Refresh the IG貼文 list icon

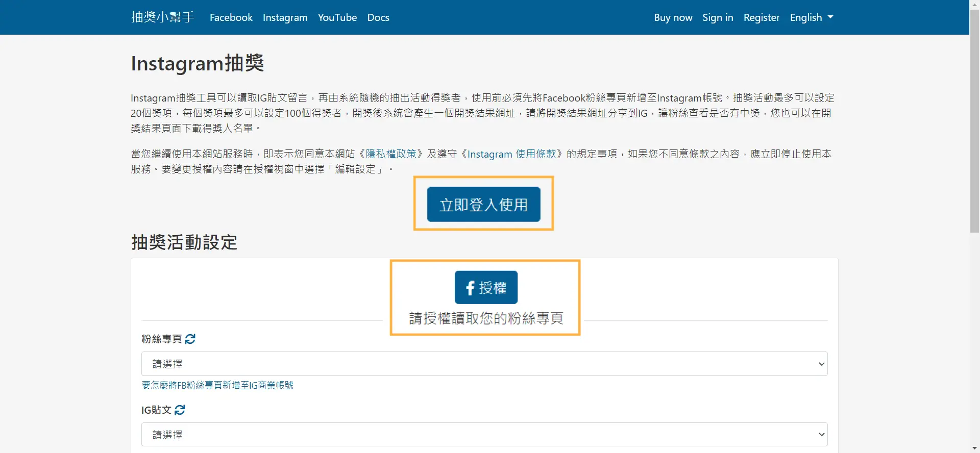(x=180, y=410)
